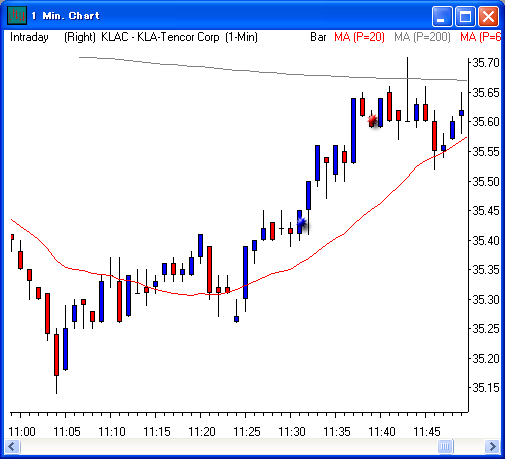This screenshot has width=505, height=459.
Task: Select the gray MA (P=200) legend label
Action: point(422,37)
